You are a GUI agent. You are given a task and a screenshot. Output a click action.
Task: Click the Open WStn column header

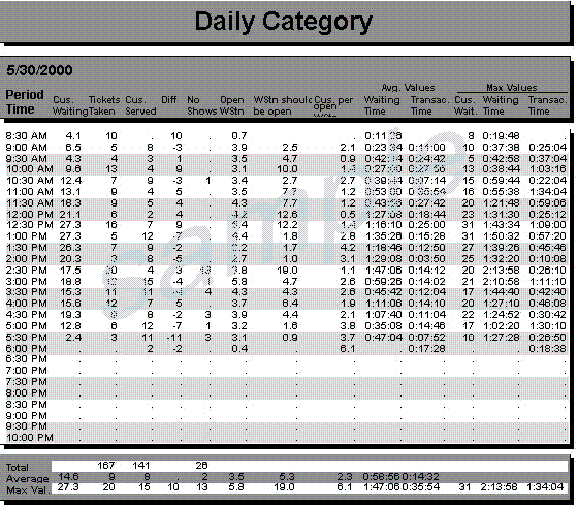click(232, 105)
